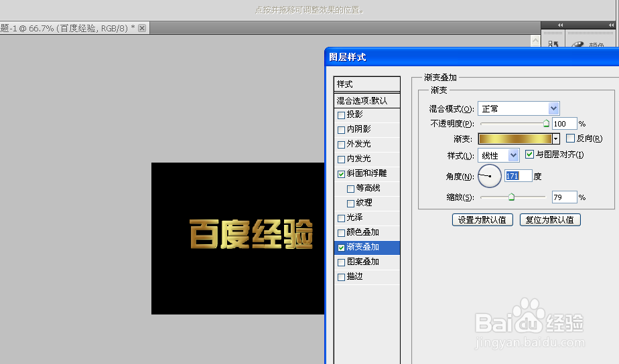Open the gradient preset picker arrow

pyautogui.click(x=556, y=139)
